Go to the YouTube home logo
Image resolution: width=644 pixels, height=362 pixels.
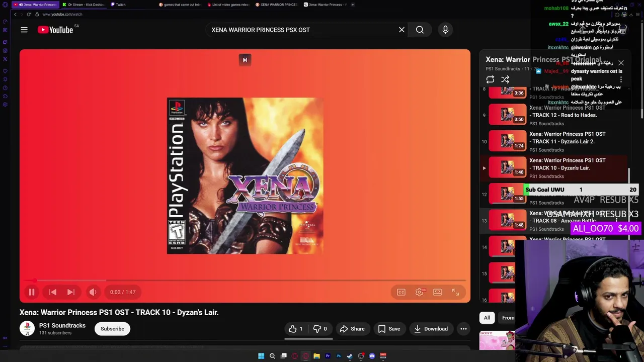55,30
